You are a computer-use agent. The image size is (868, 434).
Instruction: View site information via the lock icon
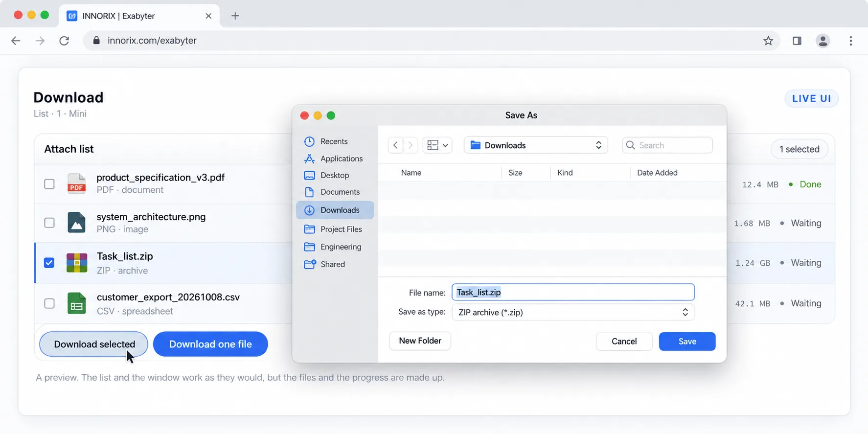[96, 41]
